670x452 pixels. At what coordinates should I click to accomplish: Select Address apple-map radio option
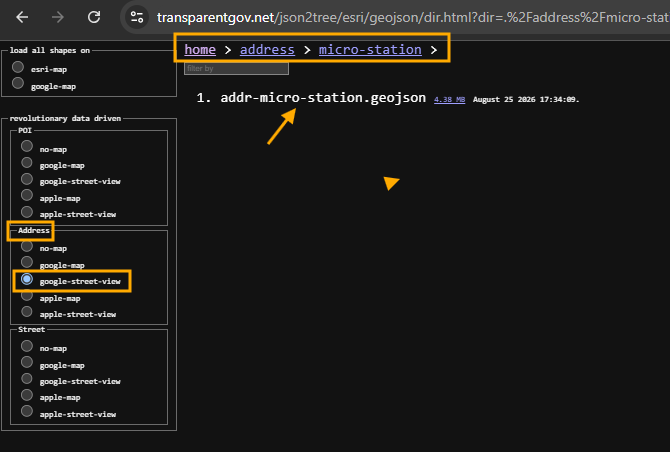(x=27, y=295)
